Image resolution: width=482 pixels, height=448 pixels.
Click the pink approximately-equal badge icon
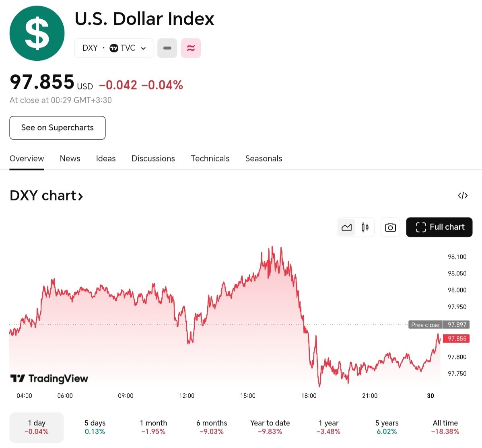[x=191, y=48]
